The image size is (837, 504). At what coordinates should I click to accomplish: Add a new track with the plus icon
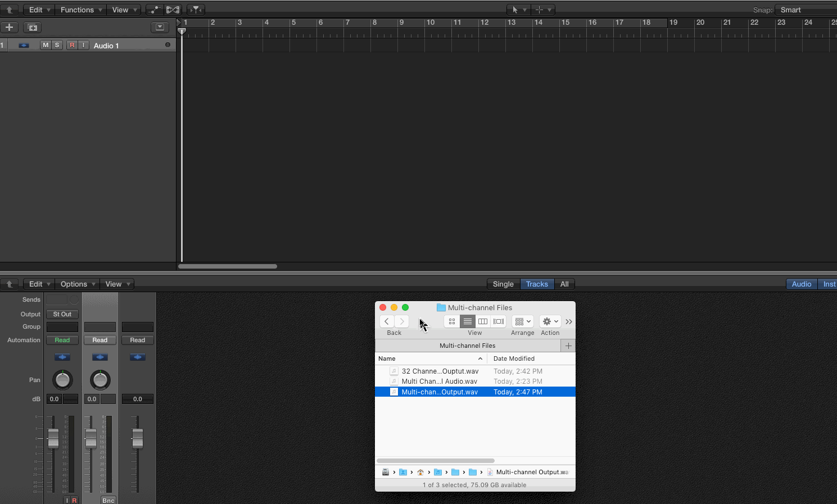[9, 27]
